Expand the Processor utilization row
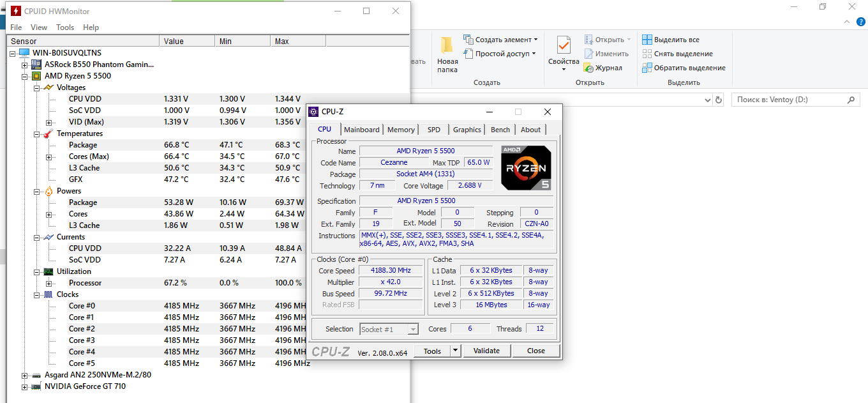The height and width of the screenshot is (403, 868). tap(49, 283)
